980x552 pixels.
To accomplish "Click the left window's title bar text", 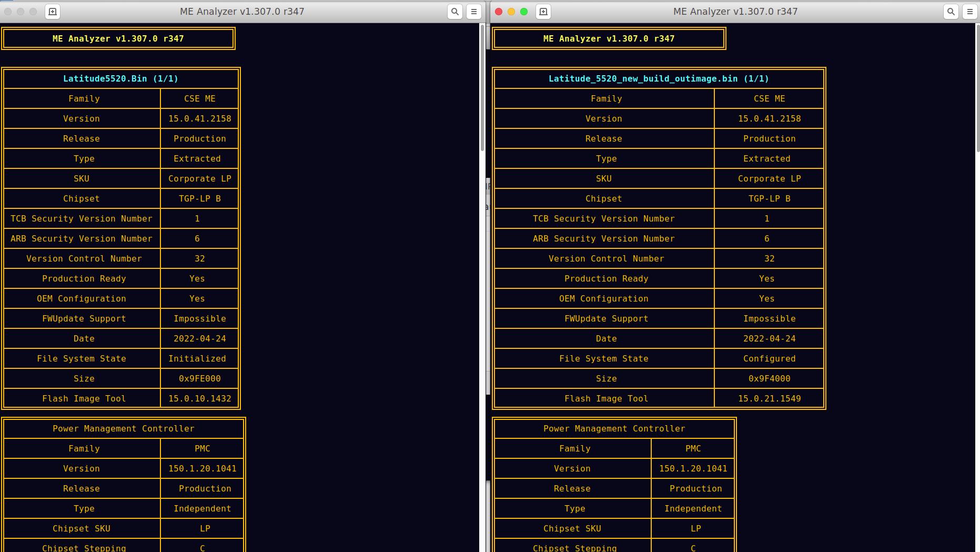I will 242,12.
